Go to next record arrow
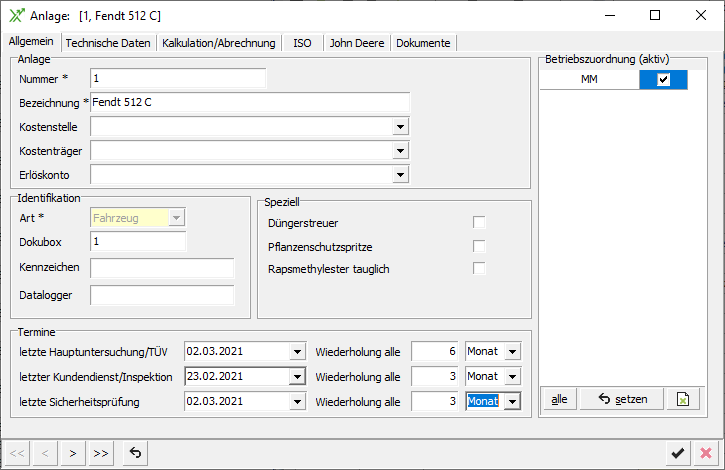 (73, 453)
